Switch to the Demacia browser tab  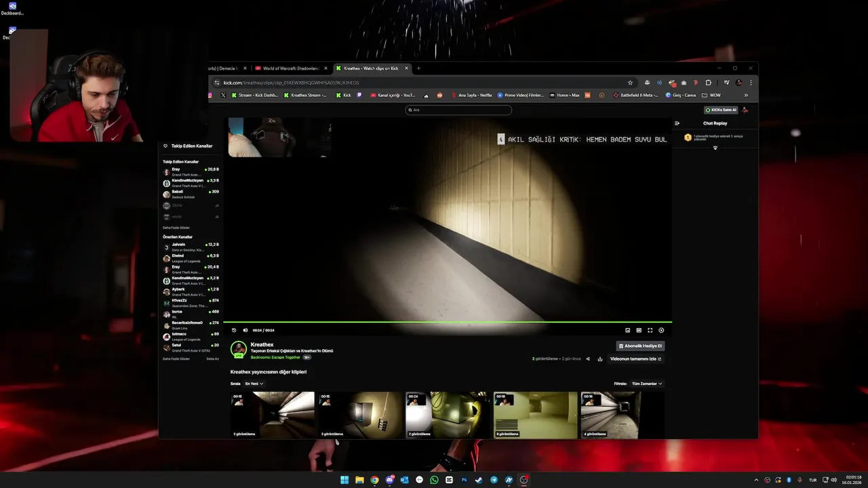click(229, 68)
